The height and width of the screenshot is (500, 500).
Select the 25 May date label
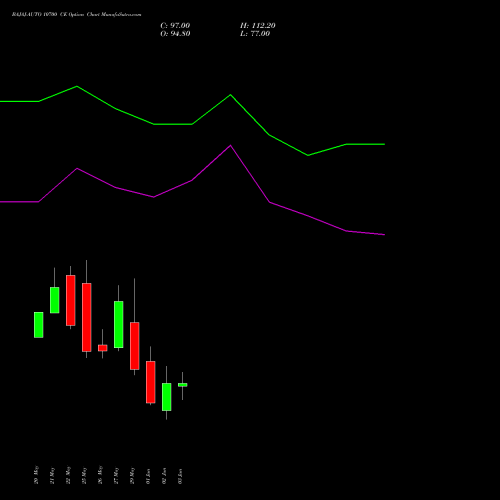point(84,475)
